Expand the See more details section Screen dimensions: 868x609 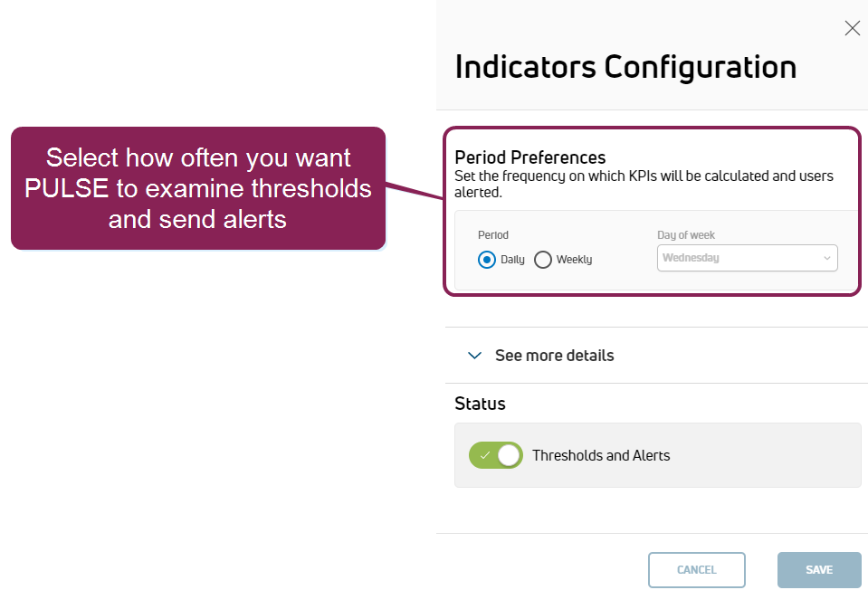click(x=554, y=356)
